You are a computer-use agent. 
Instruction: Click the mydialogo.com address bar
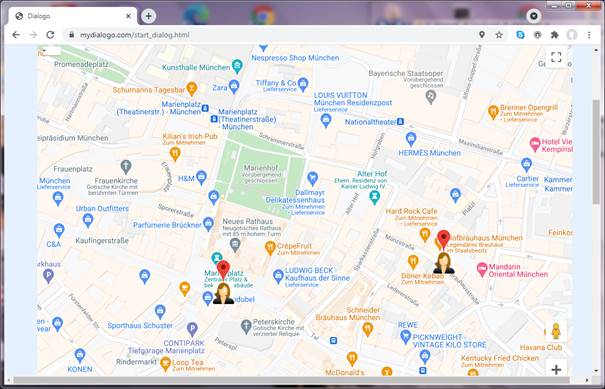[x=270, y=35]
